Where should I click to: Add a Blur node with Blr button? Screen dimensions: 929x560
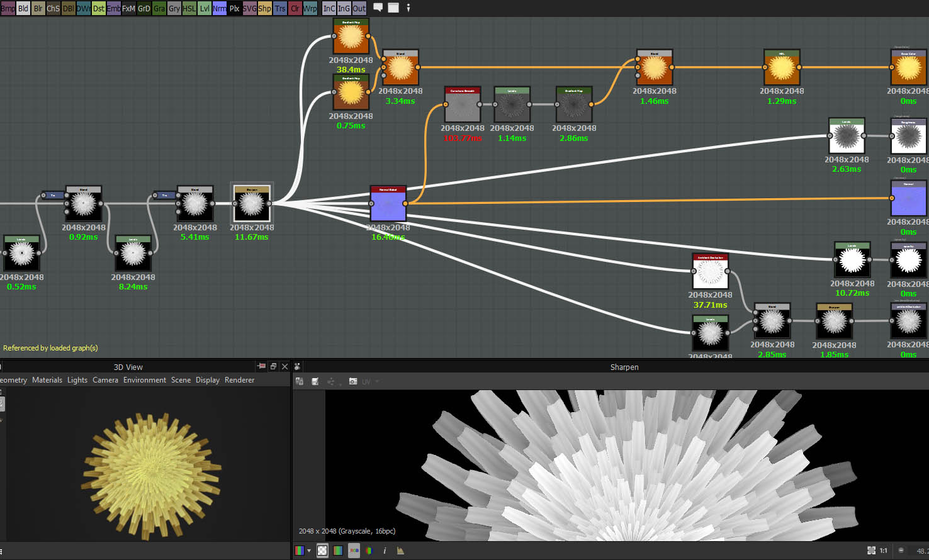pos(38,8)
